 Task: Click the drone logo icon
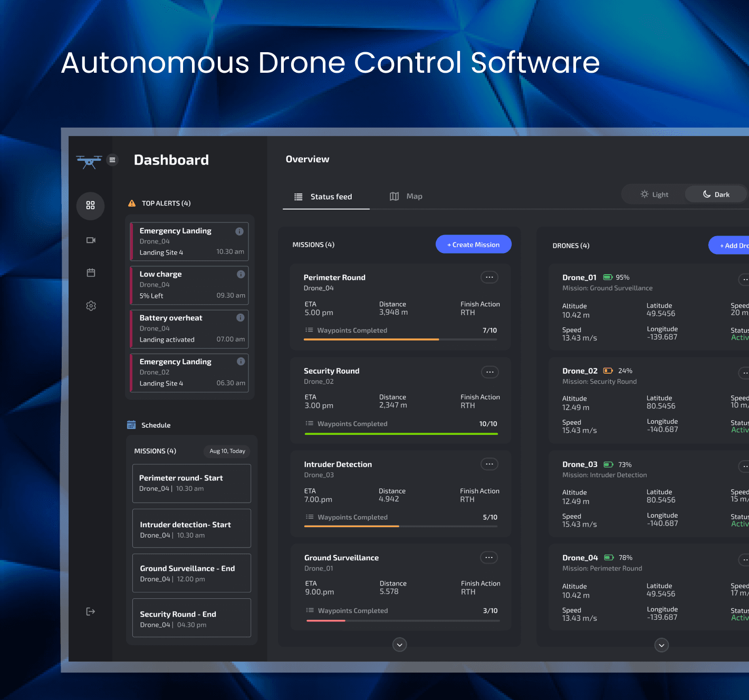click(89, 161)
